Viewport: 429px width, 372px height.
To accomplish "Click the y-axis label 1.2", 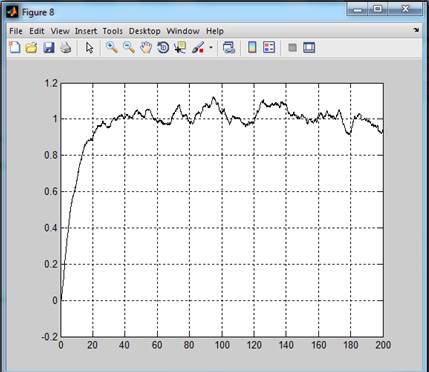I will click(51, 83).
